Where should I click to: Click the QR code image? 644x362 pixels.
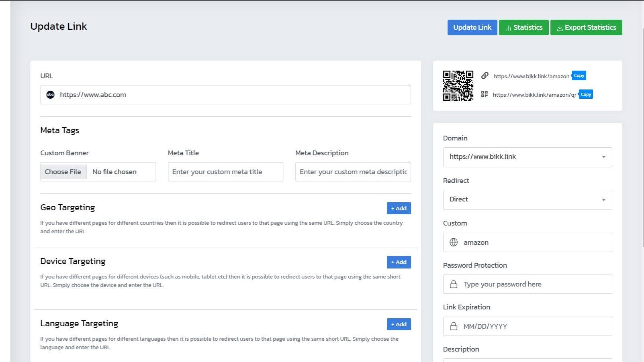(458, 85)
